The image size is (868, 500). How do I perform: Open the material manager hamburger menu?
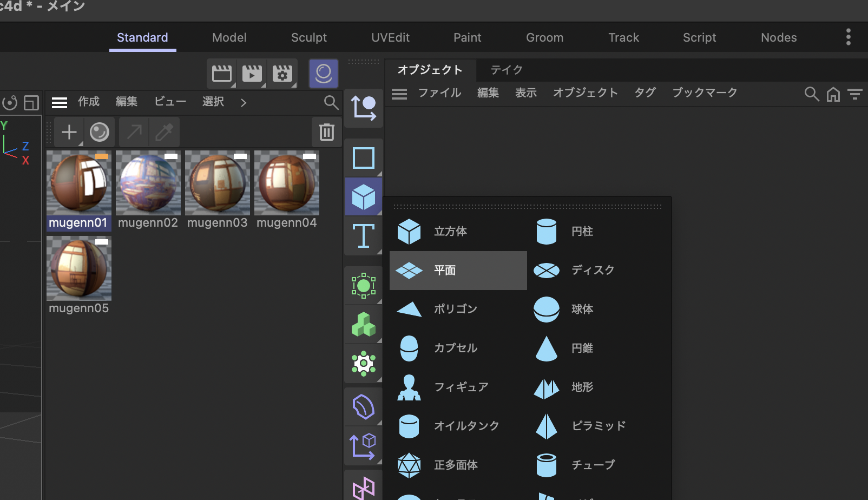(x=60, y=102)
